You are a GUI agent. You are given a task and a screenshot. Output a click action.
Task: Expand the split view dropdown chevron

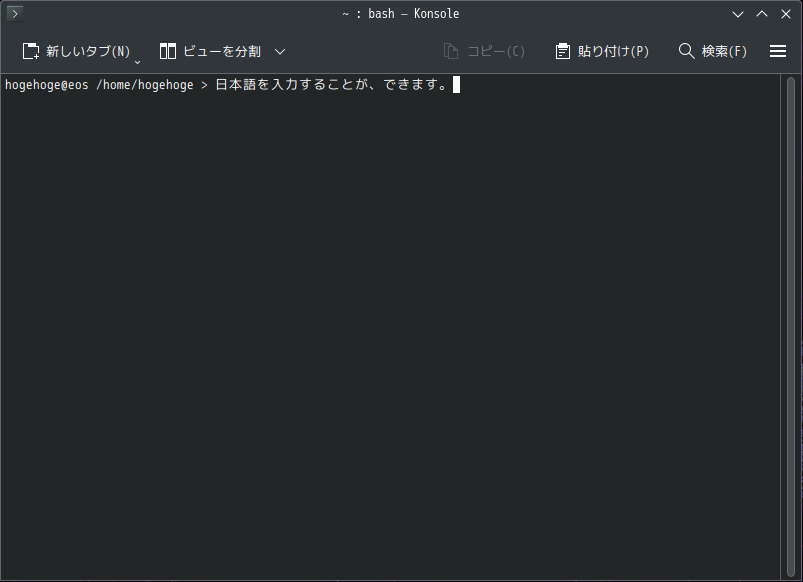point(280,51)
